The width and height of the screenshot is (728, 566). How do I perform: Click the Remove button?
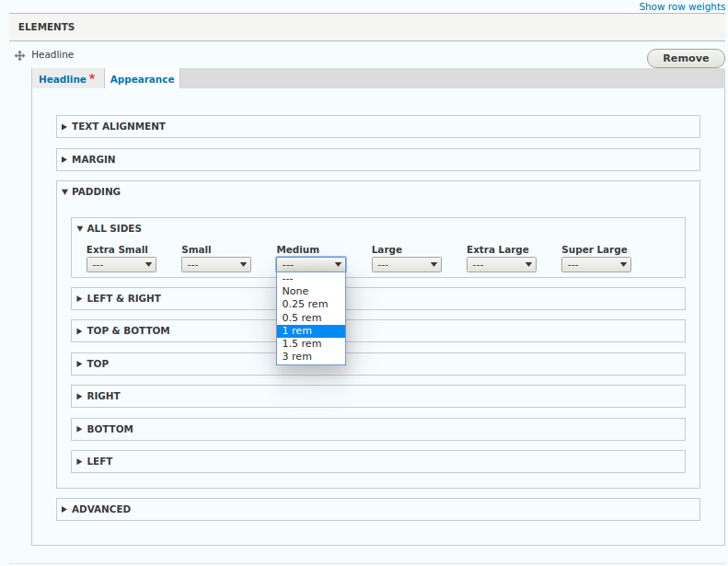tap(686, 59)
